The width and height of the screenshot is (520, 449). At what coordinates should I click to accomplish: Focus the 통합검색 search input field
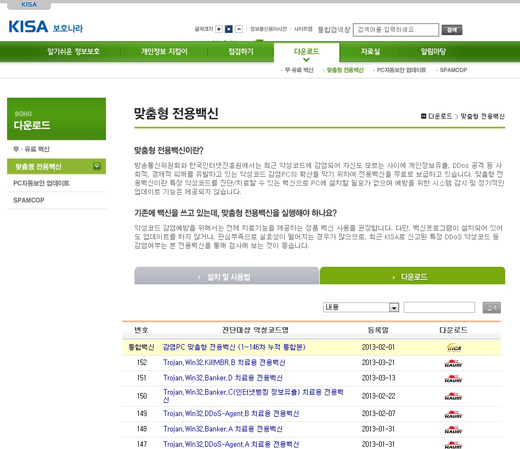click(396, 30)
